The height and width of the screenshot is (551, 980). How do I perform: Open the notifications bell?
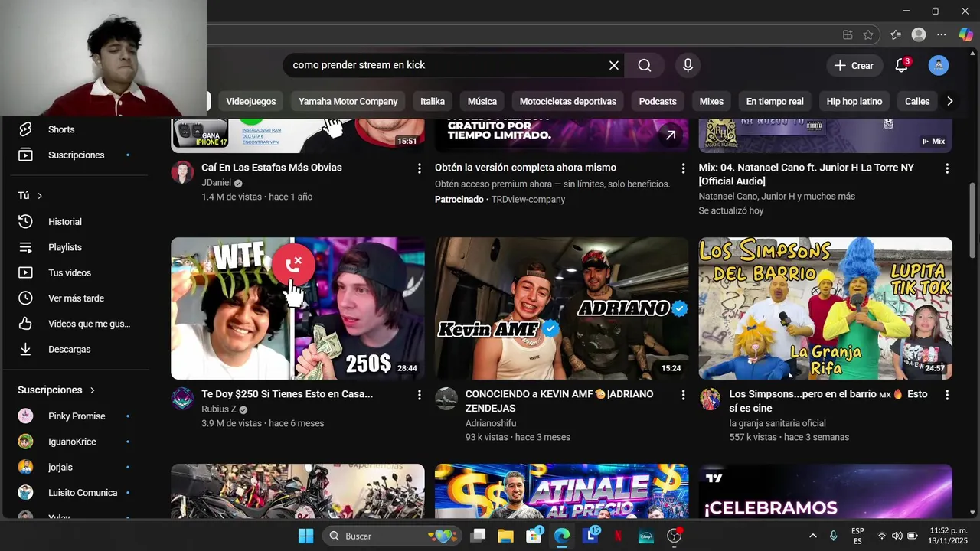[x=902, y=65]
